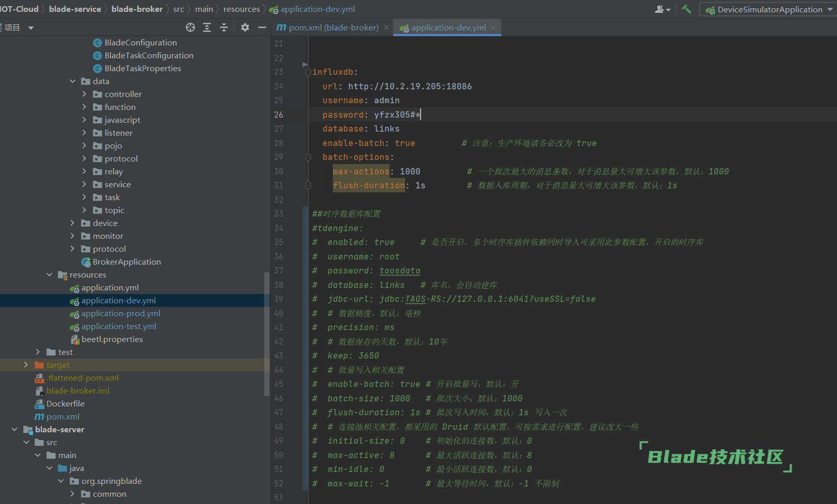Collapse all items in project tree
The image size is (837, 504).
point(224,27)
